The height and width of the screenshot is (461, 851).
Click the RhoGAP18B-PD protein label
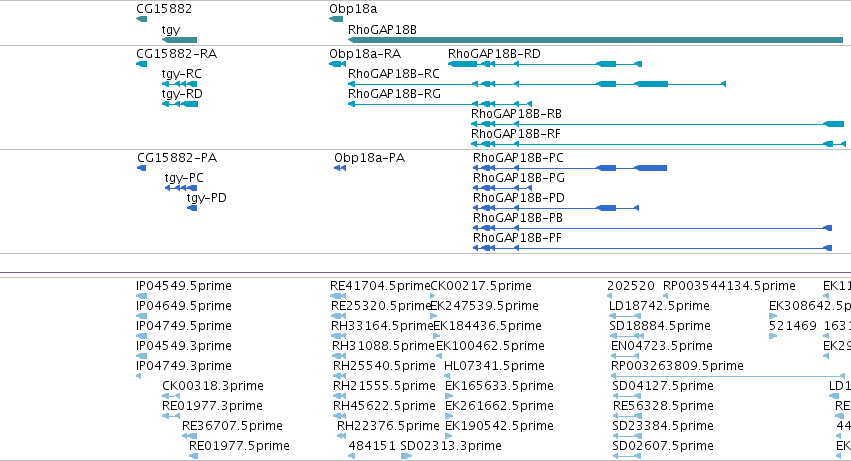519,198
